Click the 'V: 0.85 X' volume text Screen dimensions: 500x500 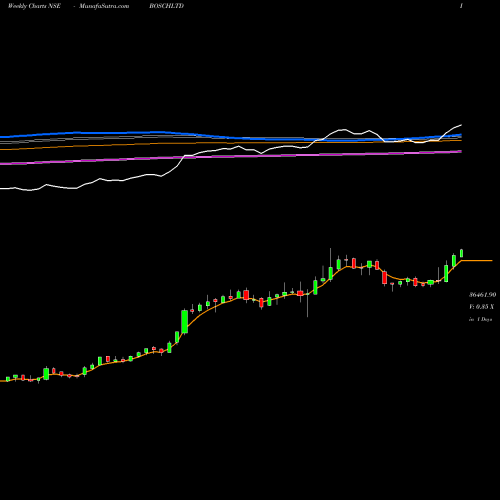[x=482, y=307]
